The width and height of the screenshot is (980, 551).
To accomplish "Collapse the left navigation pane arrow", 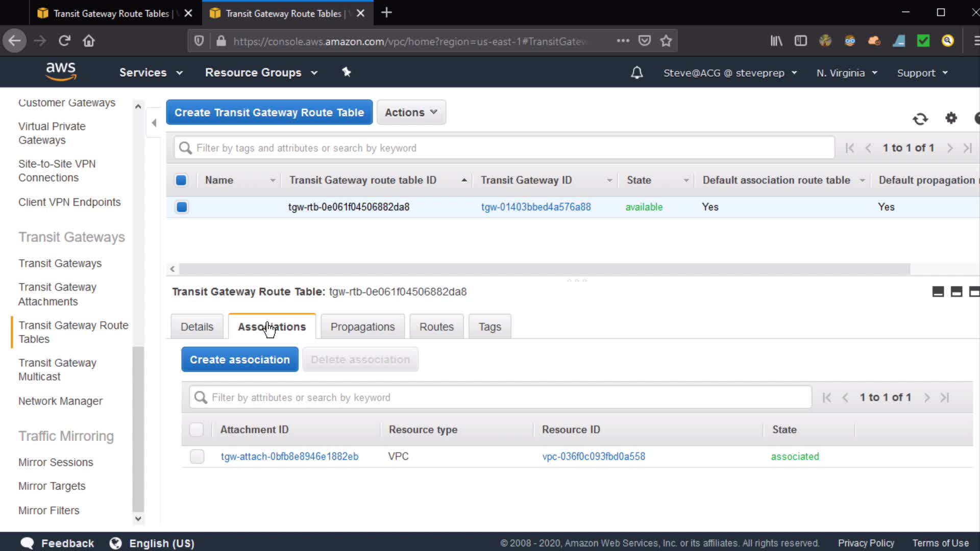I will pos(154,122).
